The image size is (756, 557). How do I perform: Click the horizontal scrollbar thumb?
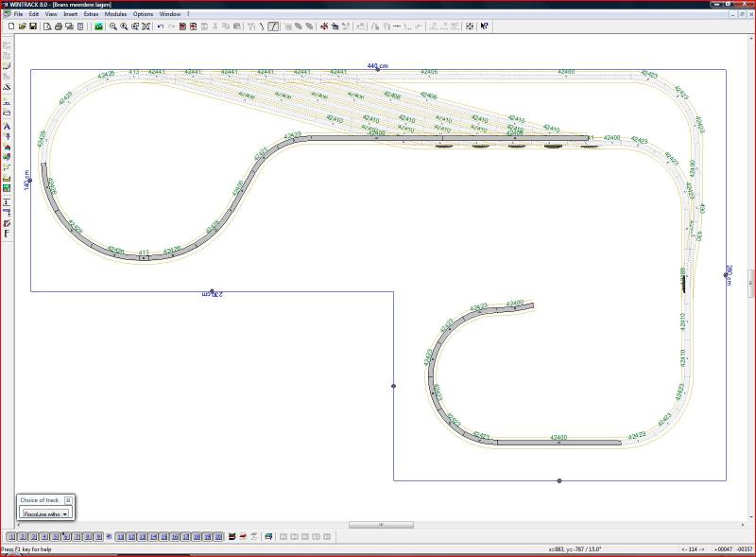(381, 525)
